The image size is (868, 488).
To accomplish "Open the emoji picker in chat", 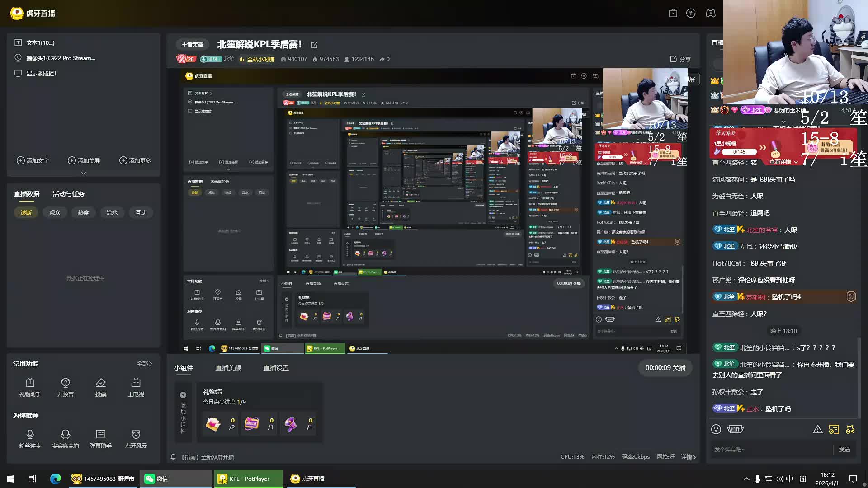I will coord(716,429).
